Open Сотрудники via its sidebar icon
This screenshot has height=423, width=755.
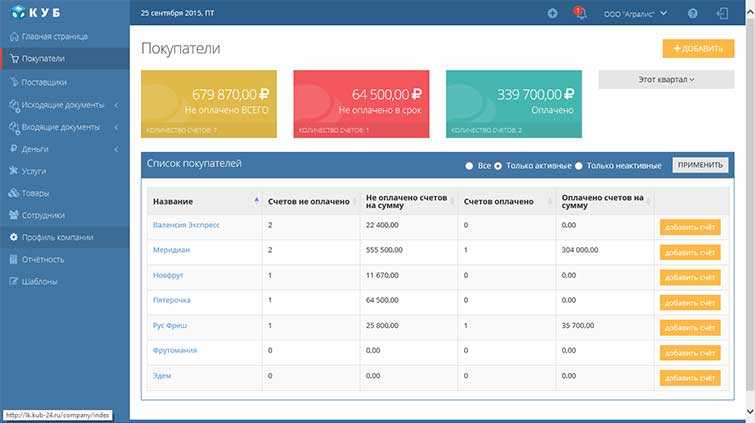tap(13, 215)
